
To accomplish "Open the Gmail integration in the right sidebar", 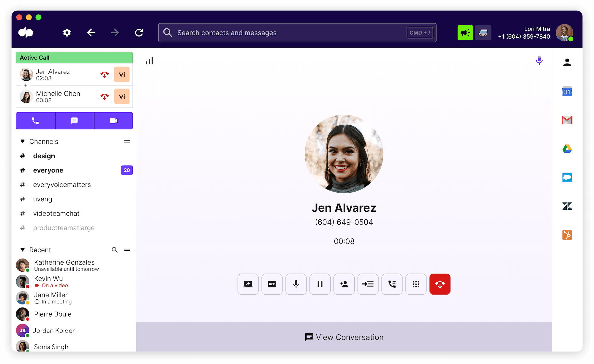I will [567, 120].
